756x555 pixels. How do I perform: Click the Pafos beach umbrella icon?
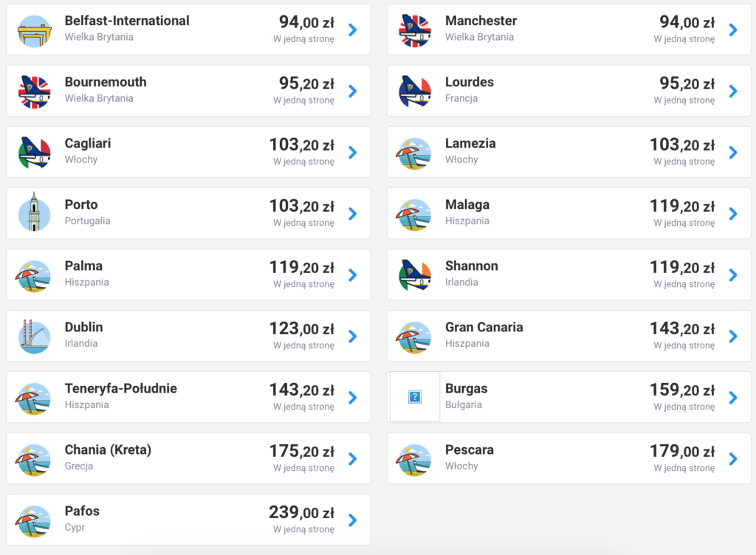tap(34, 520)
